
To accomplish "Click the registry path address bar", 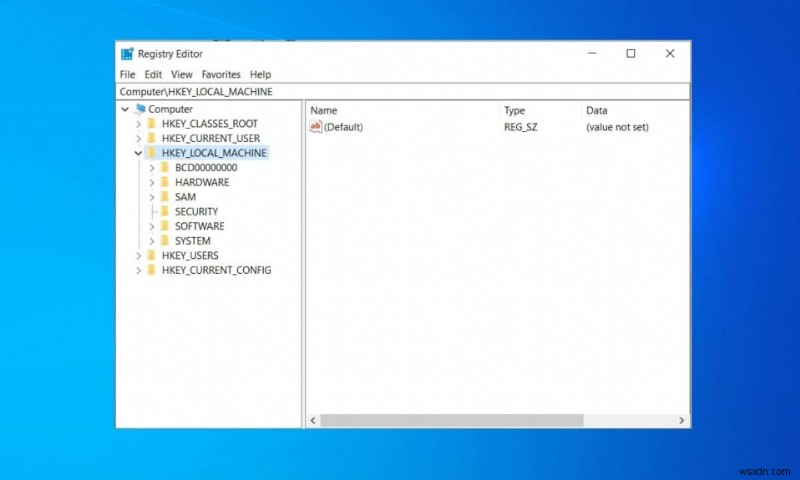I will (x=403, y=92).
